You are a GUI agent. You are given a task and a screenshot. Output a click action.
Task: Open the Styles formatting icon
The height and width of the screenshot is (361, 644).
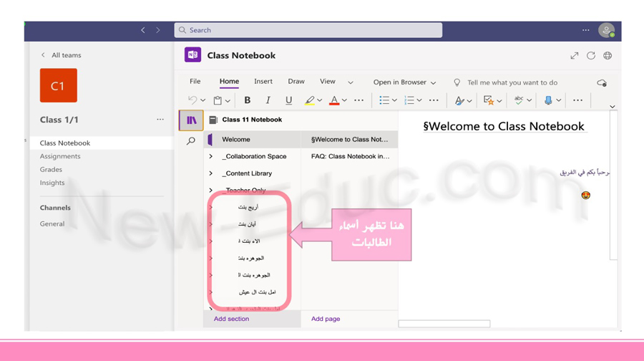click(459, 100)
